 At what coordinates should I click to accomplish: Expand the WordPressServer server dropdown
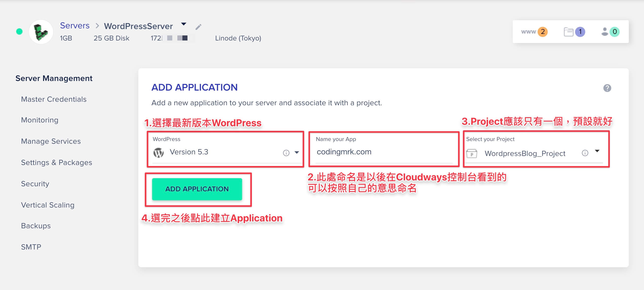point(184,24)
